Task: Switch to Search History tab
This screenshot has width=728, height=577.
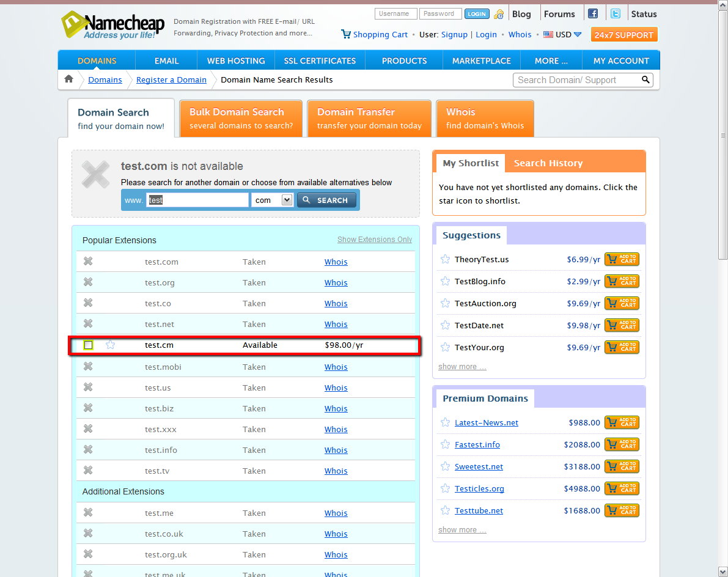Action: pos(548,163)
